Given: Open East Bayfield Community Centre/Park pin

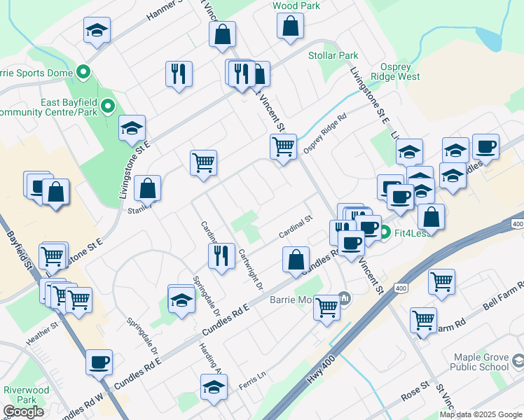Looking at the screenshot, I should 108,106.
